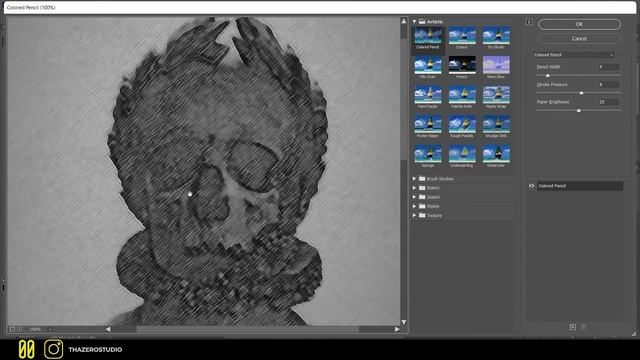This screenshot has width=640, height=360.
Task: Click preview scroll-up arrow
Action: [404, 21]
